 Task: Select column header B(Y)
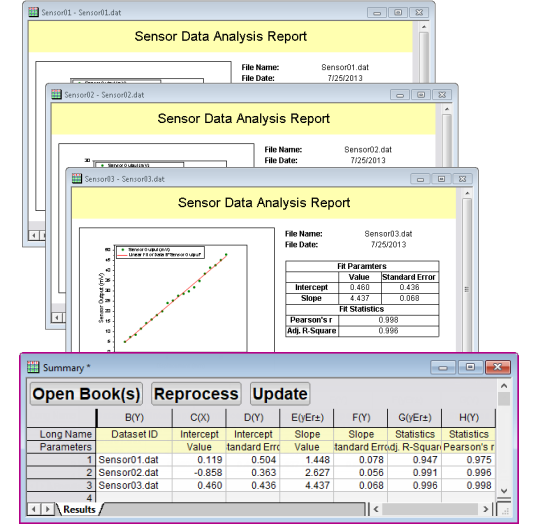[134, 418]
